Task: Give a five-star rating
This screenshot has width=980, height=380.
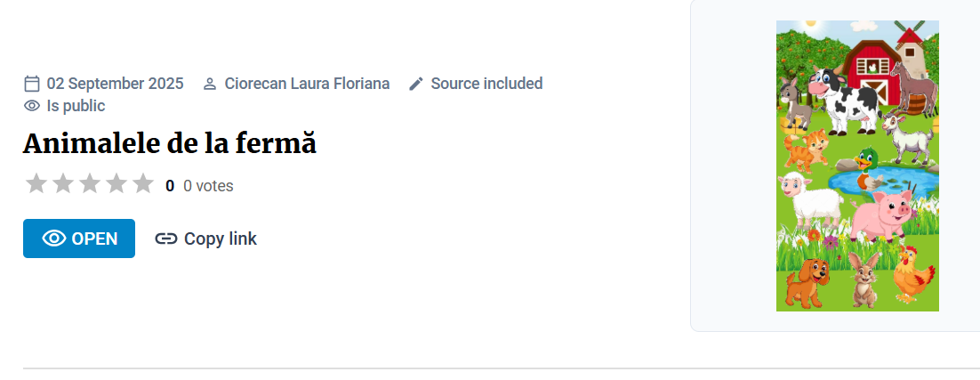Action: 143,184
